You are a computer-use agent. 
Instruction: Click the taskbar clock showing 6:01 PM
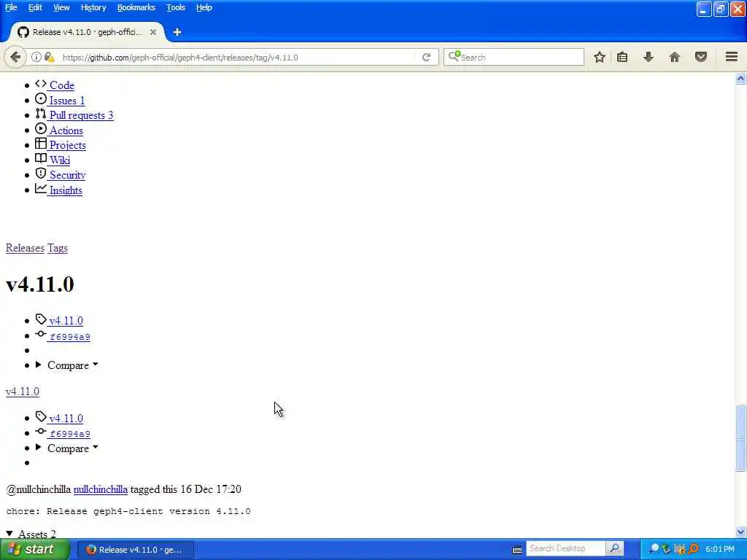click(720, 550)
